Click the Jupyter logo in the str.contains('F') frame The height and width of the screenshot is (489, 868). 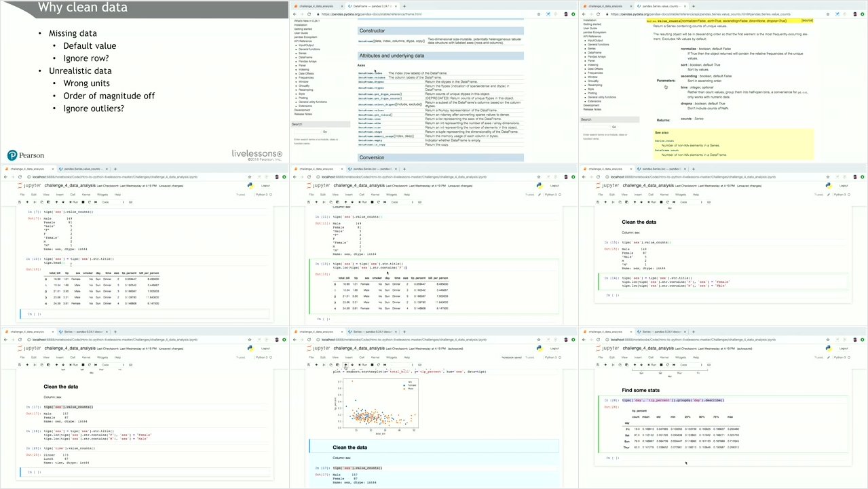318,185
